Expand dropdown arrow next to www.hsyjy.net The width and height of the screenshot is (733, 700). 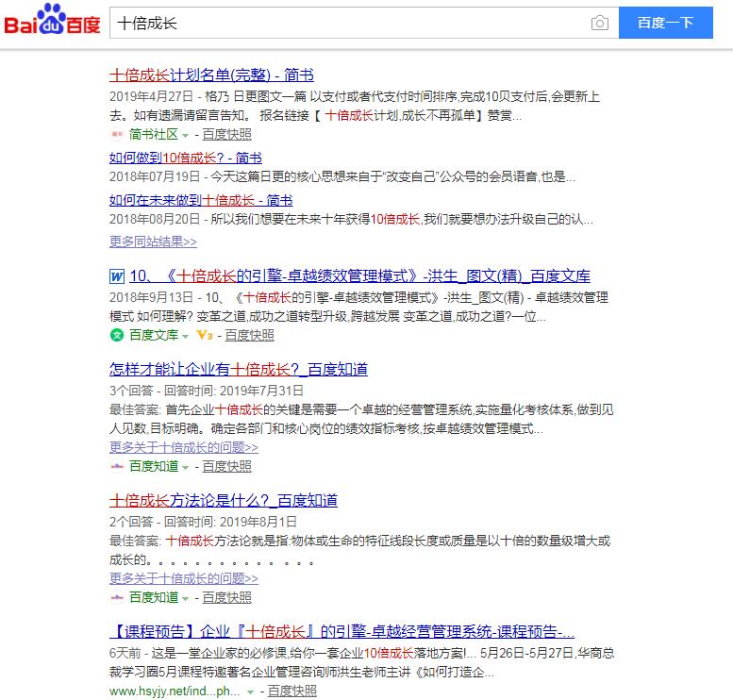(251, 692)
